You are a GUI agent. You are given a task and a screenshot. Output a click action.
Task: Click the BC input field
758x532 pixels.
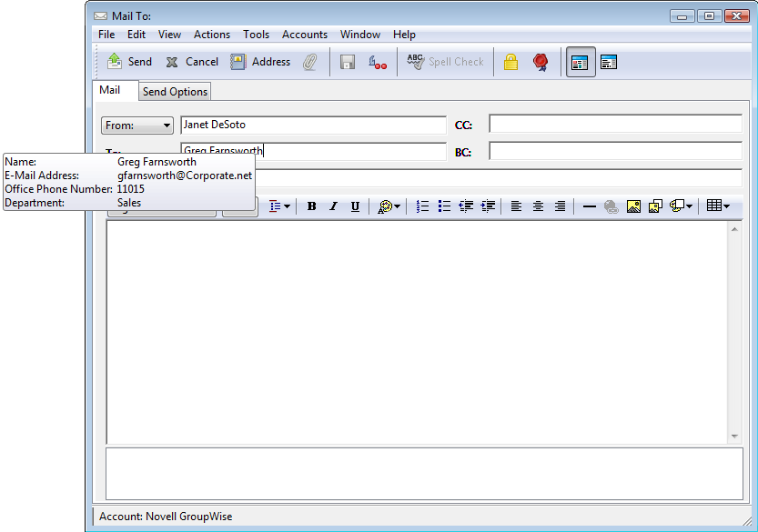(x=615, y=151)
